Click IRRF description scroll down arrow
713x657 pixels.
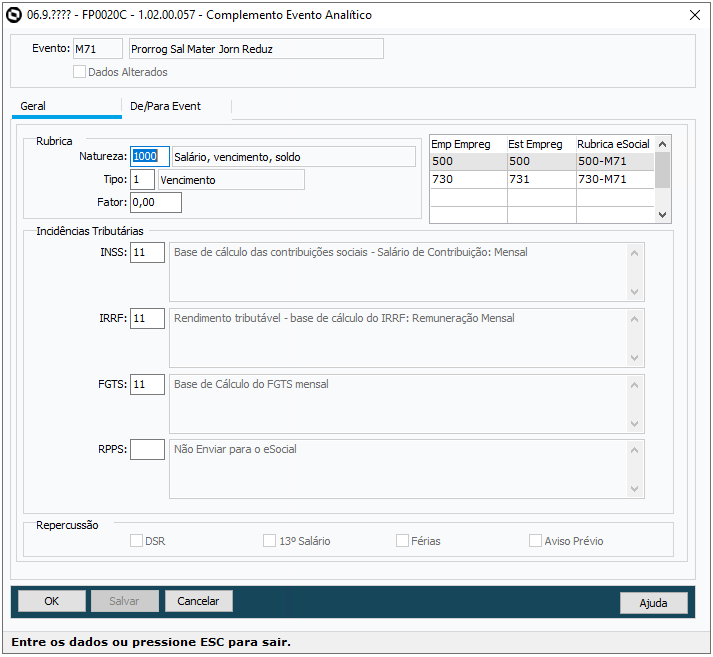pos(634,358)
